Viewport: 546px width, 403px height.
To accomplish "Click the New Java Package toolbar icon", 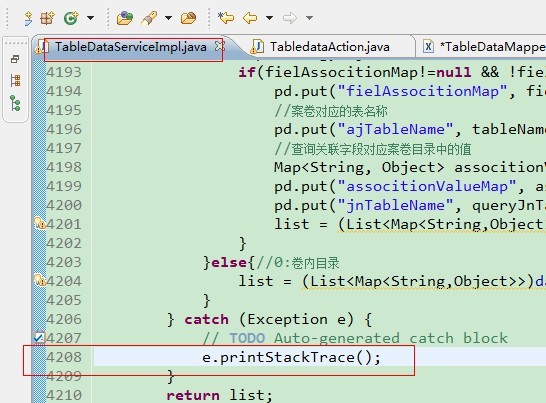I will 48,18.
